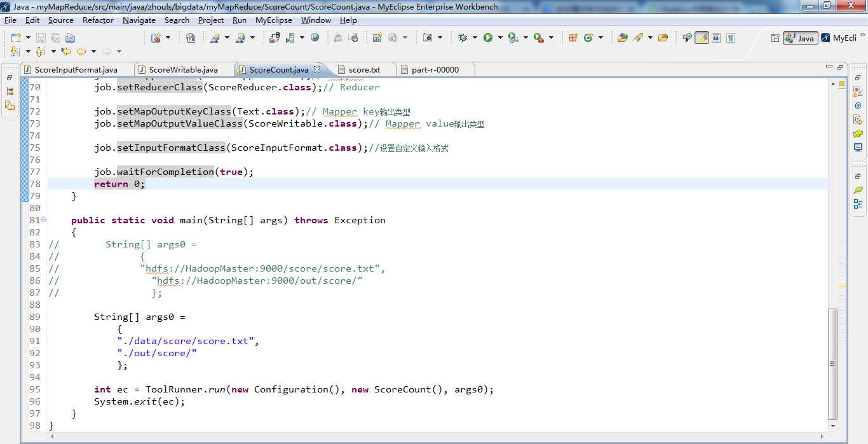Switch to part-r-00000 editor tab

(435, 69)
